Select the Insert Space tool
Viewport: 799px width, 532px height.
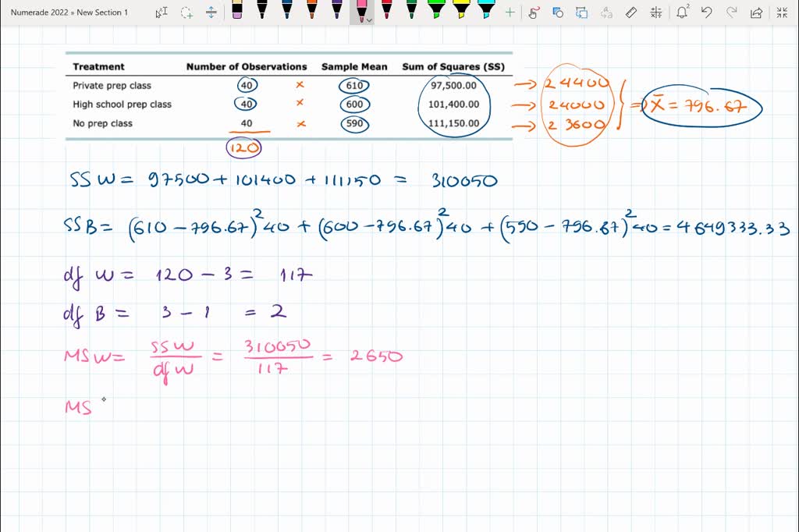pyautogui.click(x=211, y=12)
